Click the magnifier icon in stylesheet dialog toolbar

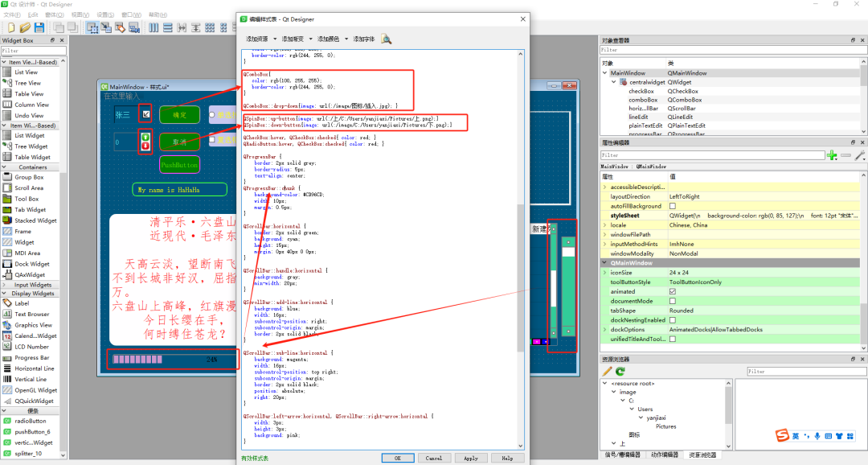[386, 39]
